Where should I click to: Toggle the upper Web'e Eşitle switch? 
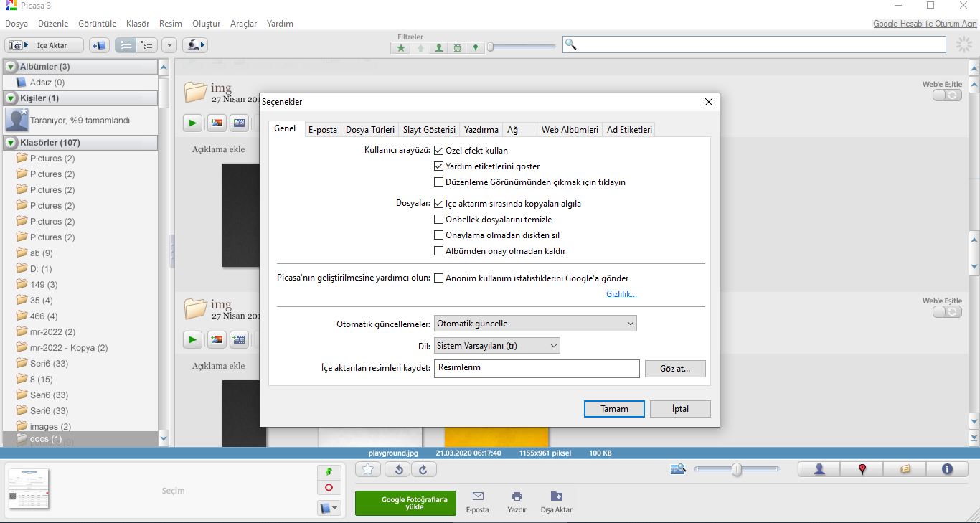pos(946,95)
